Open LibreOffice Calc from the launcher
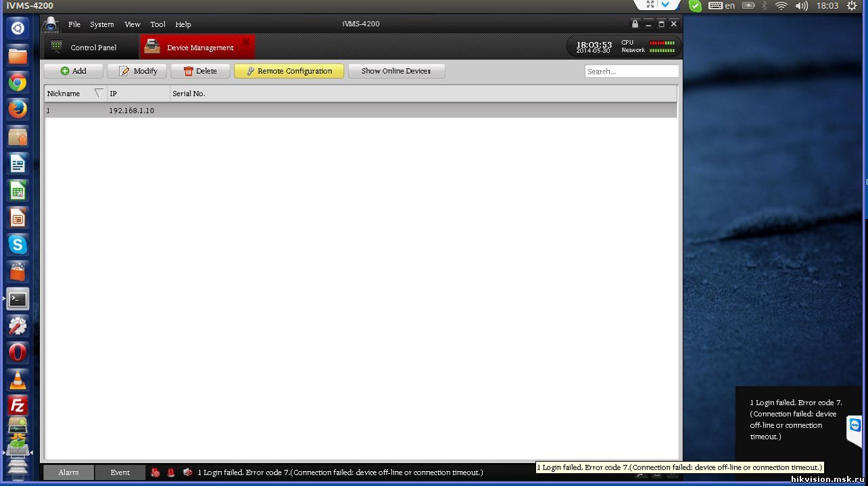This screenshot has width=868, height=486. coord(18,191)
